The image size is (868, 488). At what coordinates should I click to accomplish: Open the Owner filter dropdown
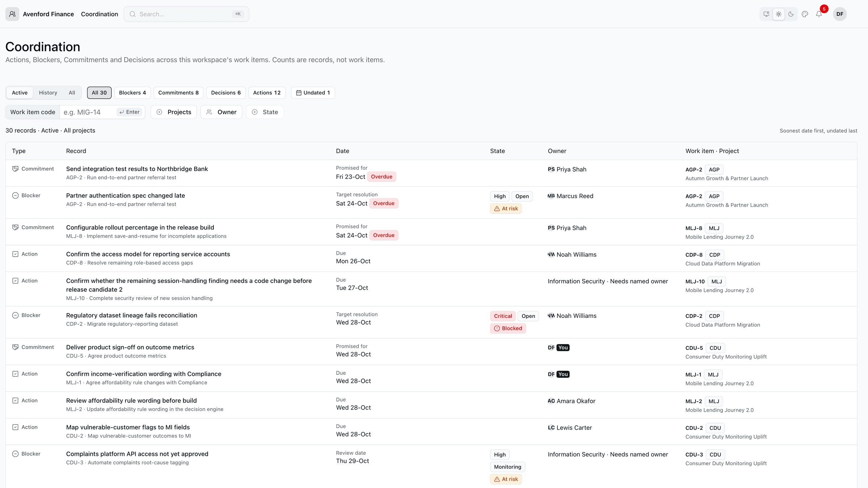pyautogui.click(x=221, y=112)
